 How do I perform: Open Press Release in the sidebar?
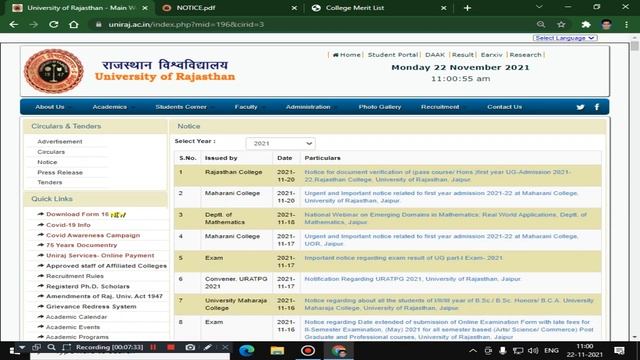(x=60, y=173)
